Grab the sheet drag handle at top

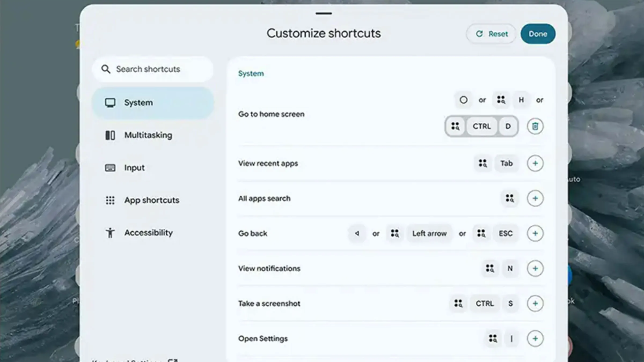click(324, 13)
